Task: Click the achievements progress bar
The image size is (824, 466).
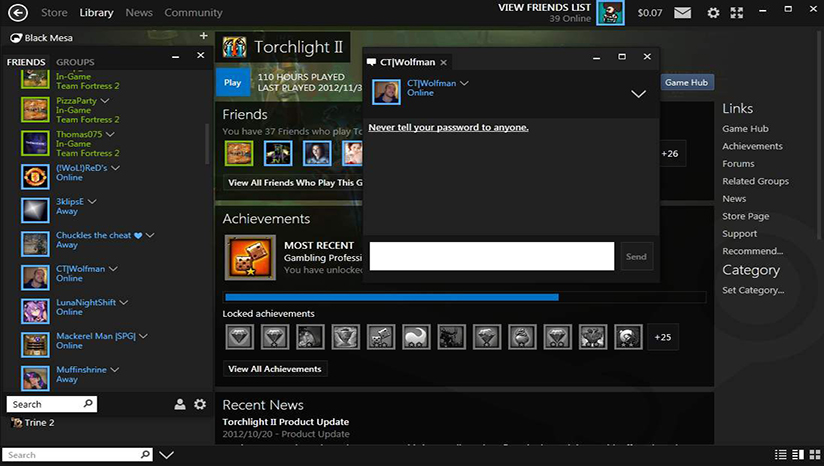Action: (x=464, y=297)
